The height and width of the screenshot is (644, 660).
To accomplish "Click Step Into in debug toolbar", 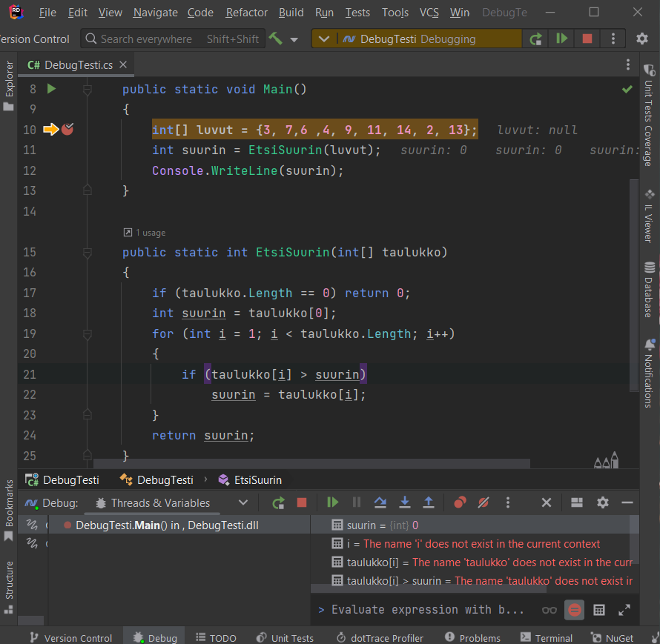I will coord(405,502).
